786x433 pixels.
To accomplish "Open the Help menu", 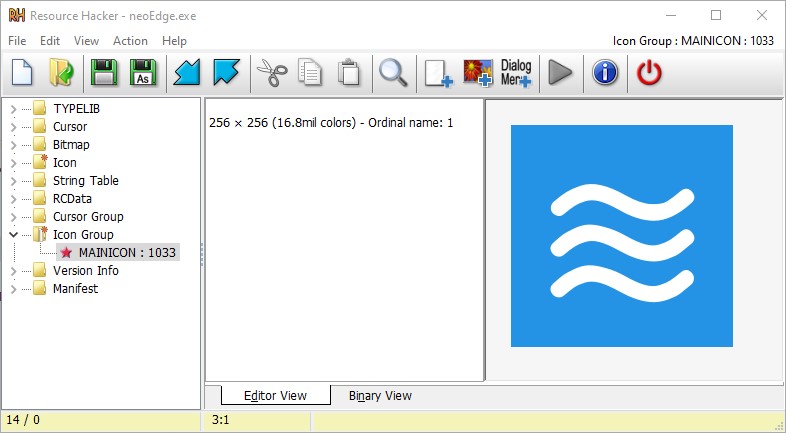I will click(174, 41).
